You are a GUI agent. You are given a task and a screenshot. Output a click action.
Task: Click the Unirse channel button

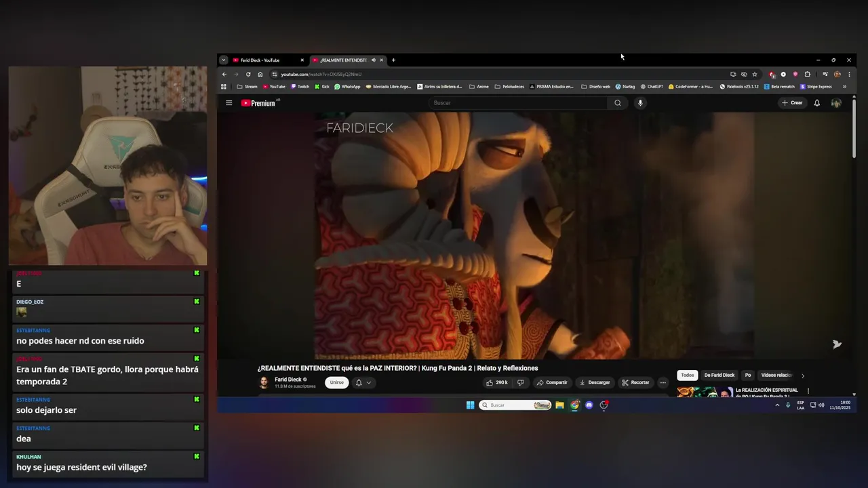[336, 382]
